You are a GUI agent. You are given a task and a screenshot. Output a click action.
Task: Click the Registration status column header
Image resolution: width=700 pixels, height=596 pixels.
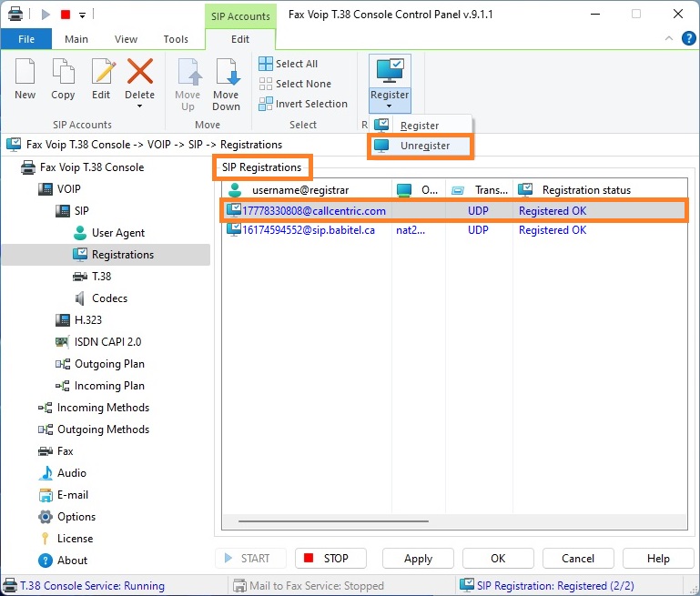pos(600,190)
